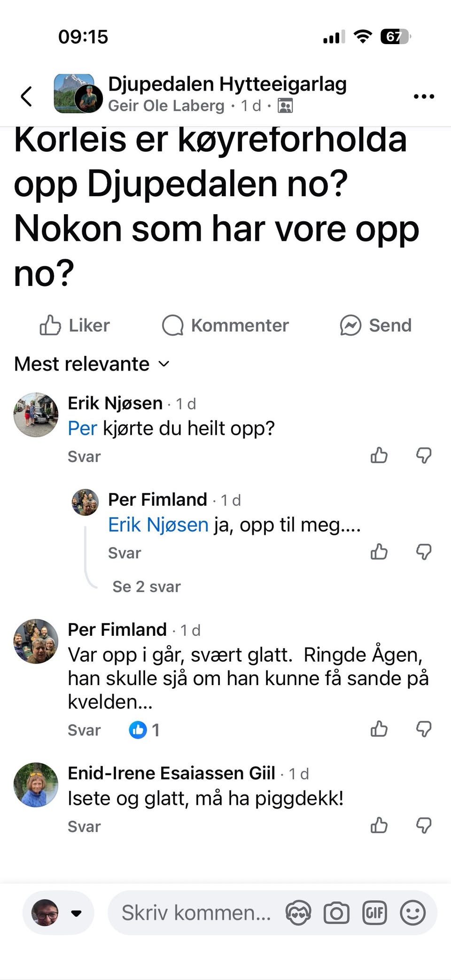Thumbs up Per Fimland's "svært glatt" comment
This screenshot has width=451, height=980.
pos(379,729)
